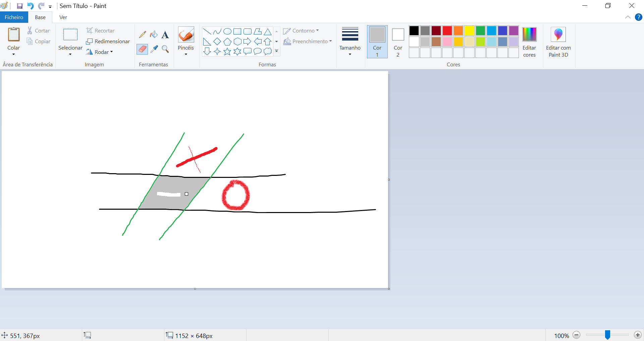This screenshot has width=644, height=341.
Task: Collapse the ribbon with the chevron
Action: [x=628, y=17]
